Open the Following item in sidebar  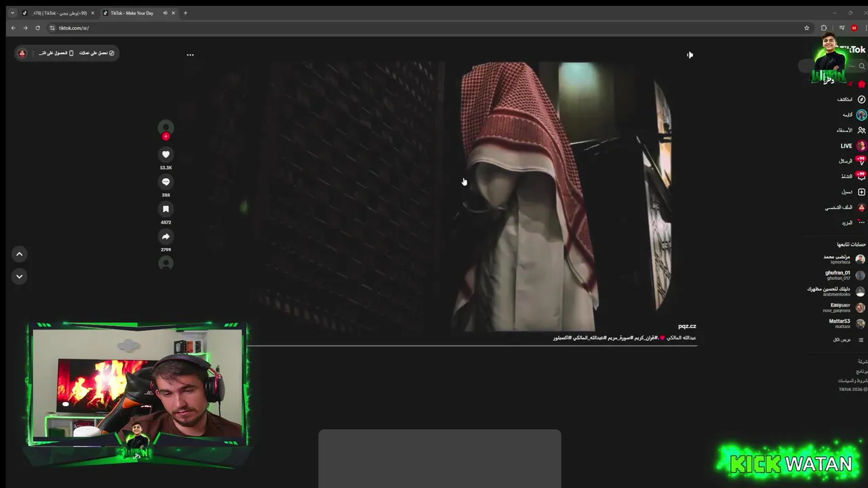[854, 115]
